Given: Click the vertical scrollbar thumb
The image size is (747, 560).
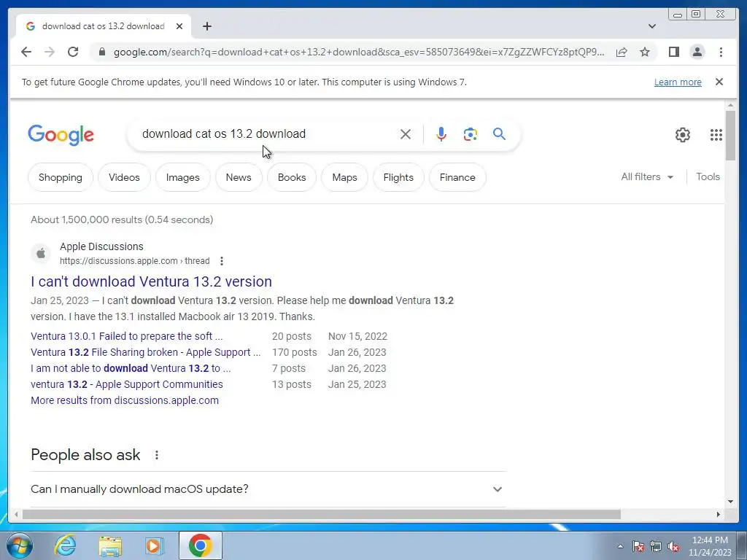Looking at the screenshot, I should [730, 135].
